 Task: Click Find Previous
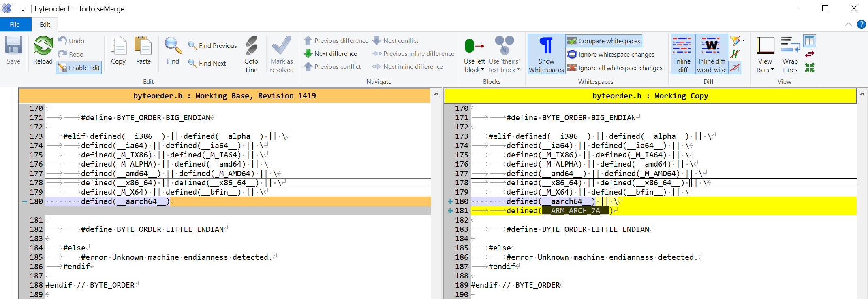click(213, 45)
